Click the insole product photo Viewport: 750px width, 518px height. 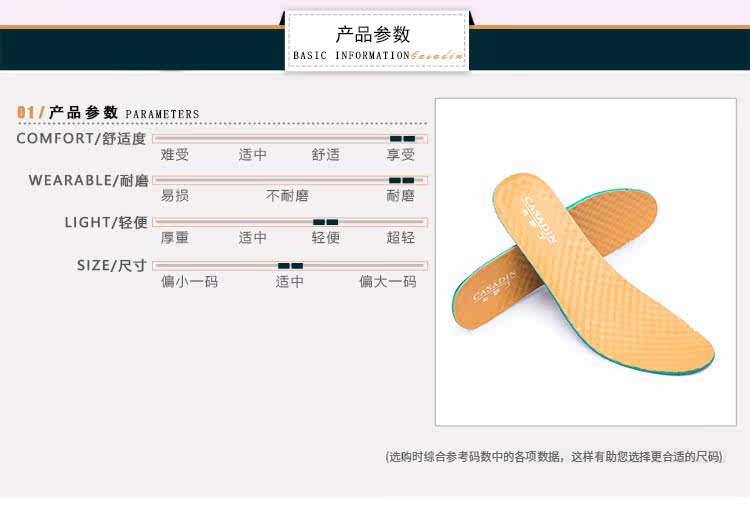click(585, 262)
